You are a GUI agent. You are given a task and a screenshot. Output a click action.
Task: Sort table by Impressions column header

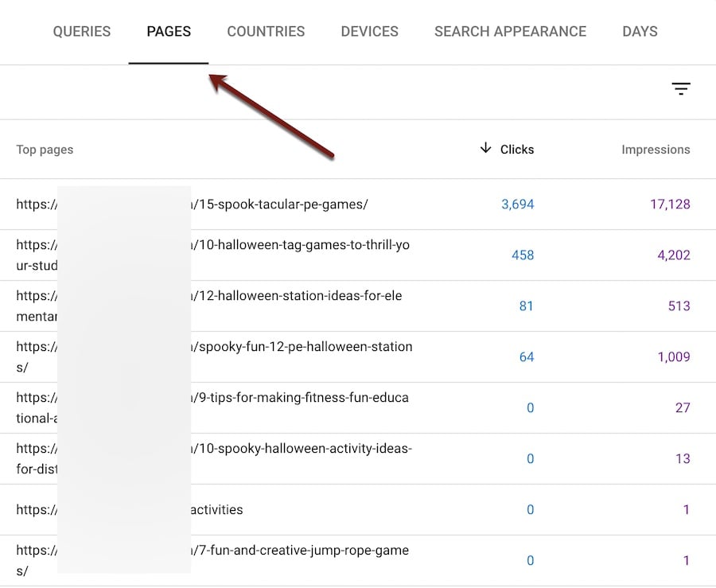pyautogui.click(x=656, y=150)
